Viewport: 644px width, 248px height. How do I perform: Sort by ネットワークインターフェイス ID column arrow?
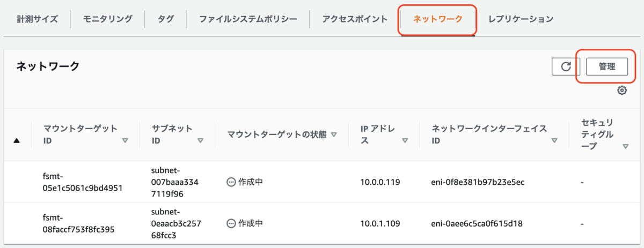[554, 141]
